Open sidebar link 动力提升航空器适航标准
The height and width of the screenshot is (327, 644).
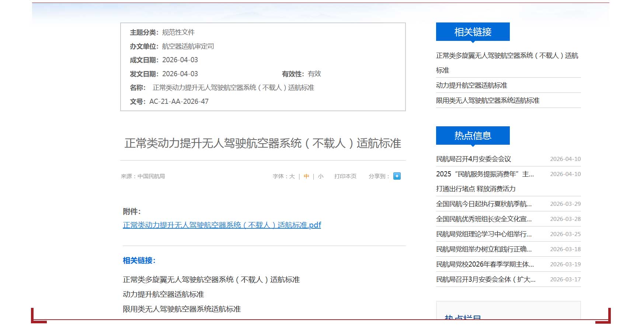(471, 85)
